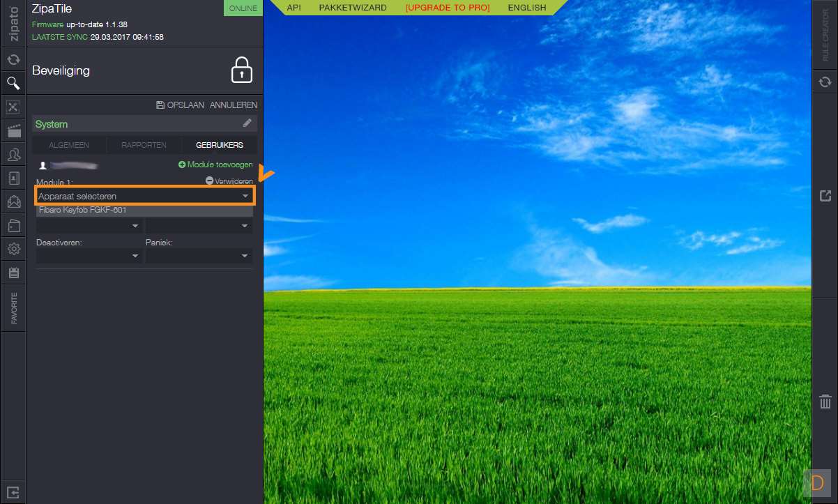Screen dimensions: 838x504
Task: Open the scenes clapperboard icon
Action: 13,130
